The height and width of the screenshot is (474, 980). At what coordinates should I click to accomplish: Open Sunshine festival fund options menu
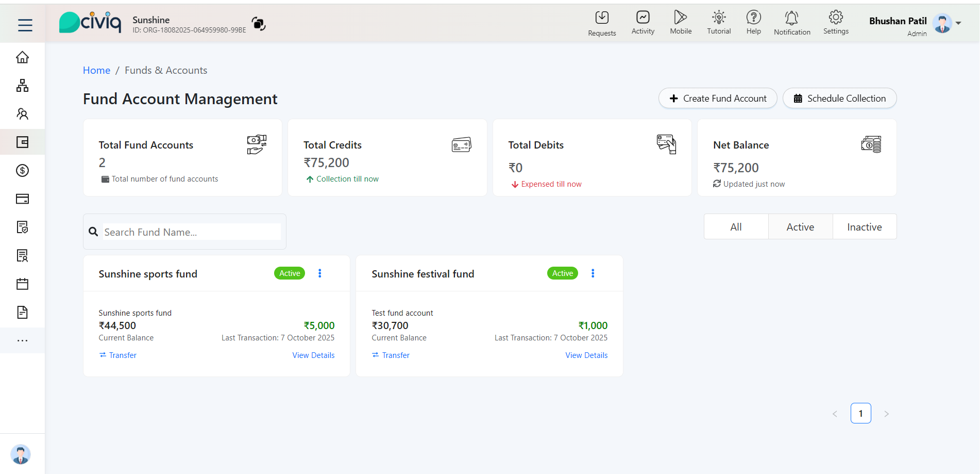(593, 273)
